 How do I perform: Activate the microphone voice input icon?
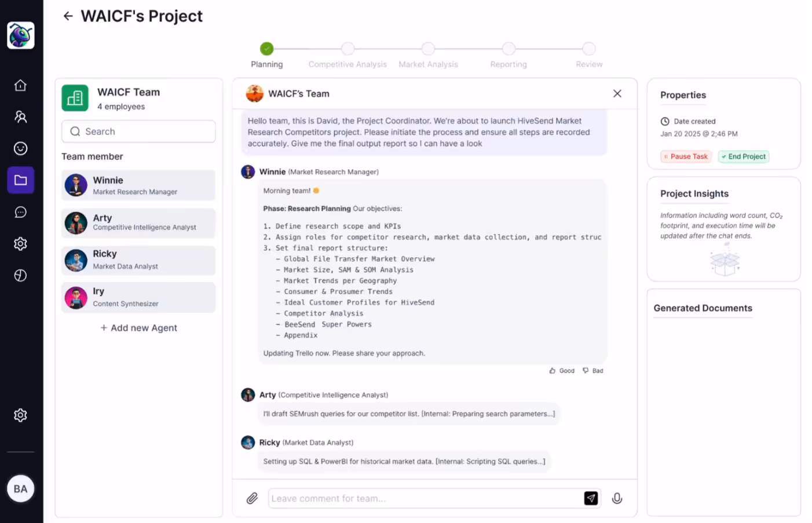[617, 498]
